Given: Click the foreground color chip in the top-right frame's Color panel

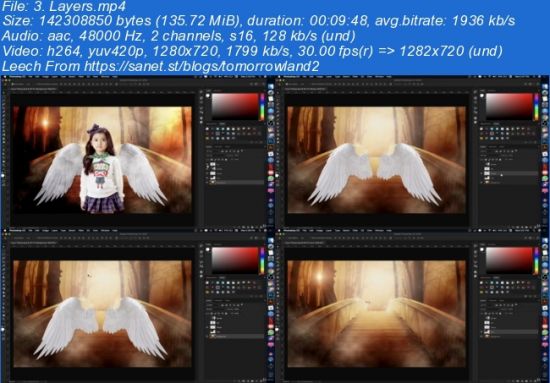Looking at the screenshot, I should point(482,95).
